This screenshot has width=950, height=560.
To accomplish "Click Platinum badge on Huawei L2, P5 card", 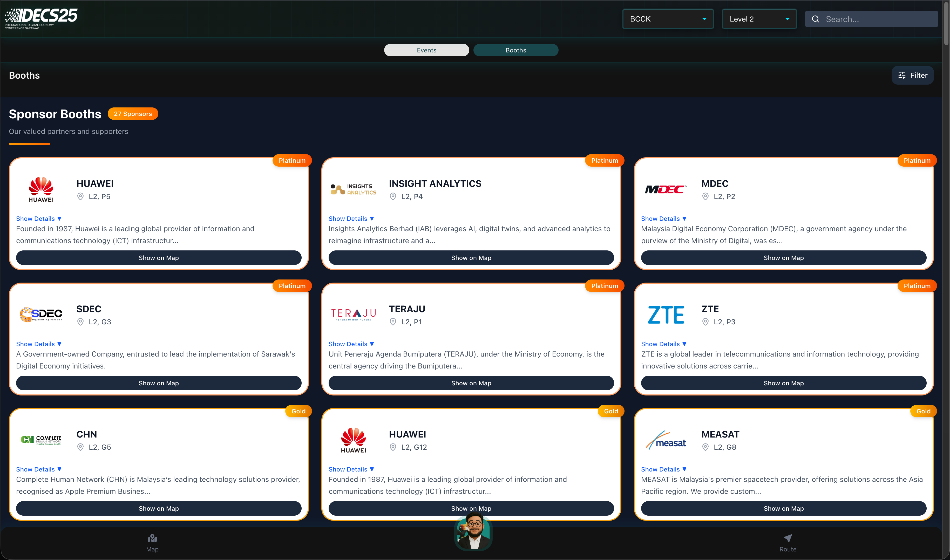I will click(292, 160).
